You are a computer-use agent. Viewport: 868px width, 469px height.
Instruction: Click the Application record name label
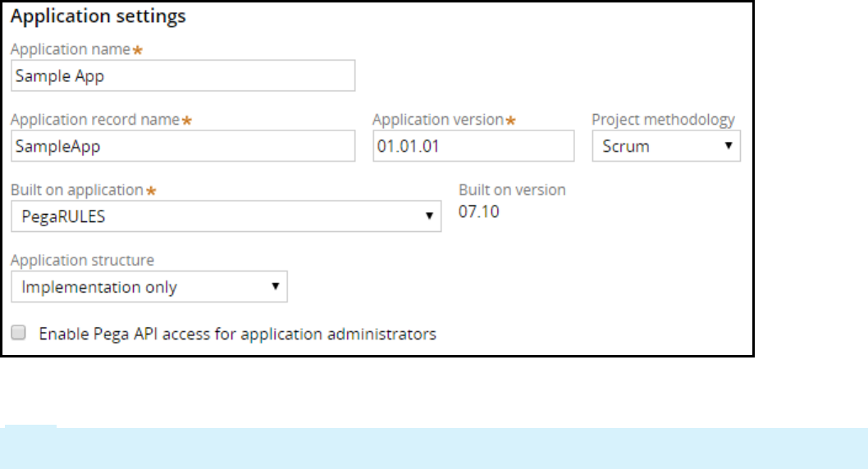tap(94, 120)
